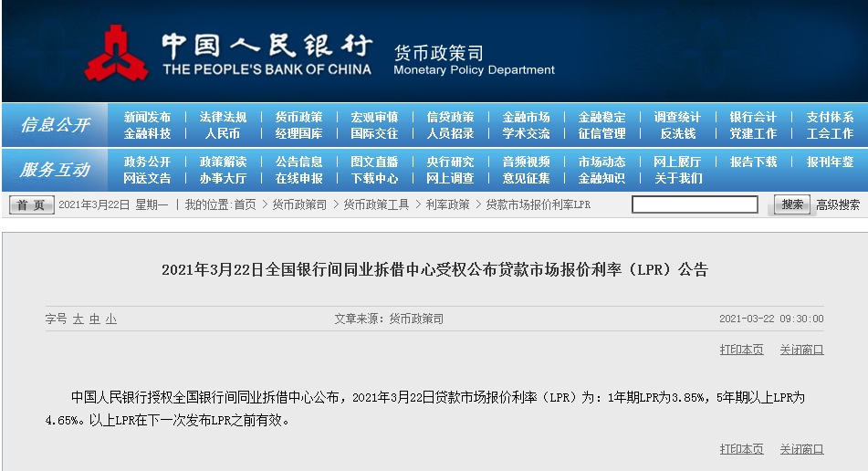Click upper 打印本页 print link
The width and height of the screenshot is (868, 471).
(x=741, y=350)
